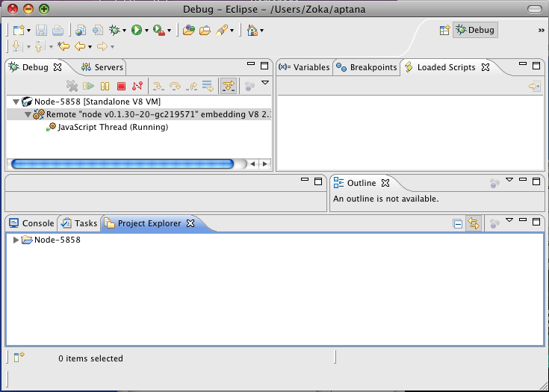This screenshot has height=392, width=549.
Task: Select JavaScript Thread (Running) row
Action: click(x=113, y=127)
